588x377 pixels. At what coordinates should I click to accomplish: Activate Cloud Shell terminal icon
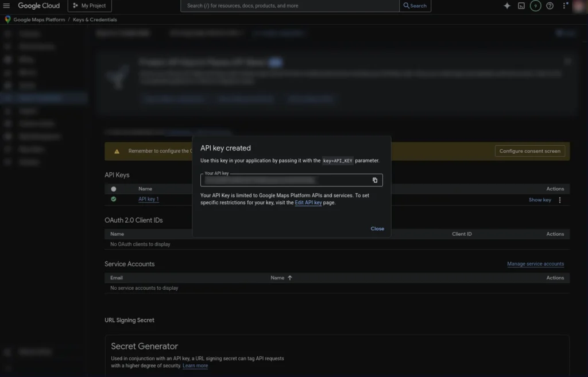[x=521, y=6]
